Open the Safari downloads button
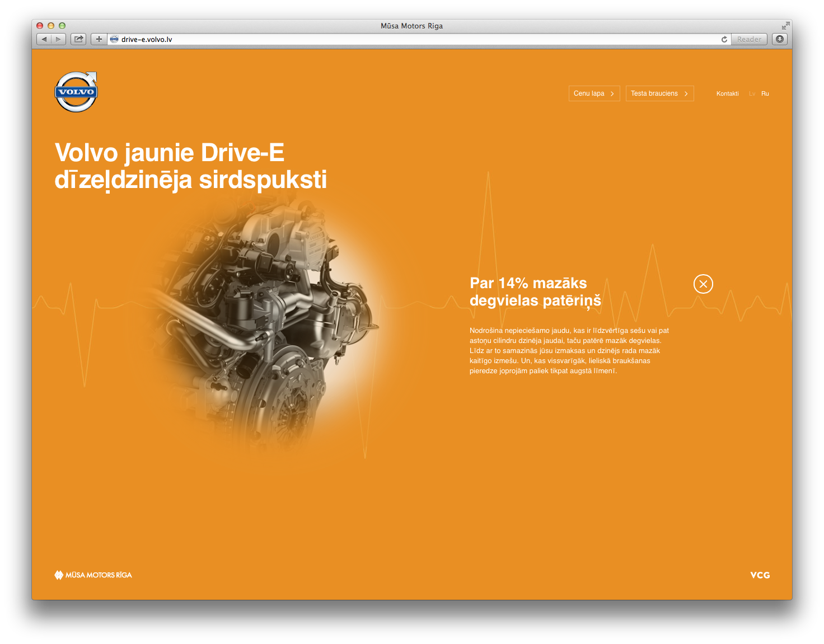The width and height of the screenshot is (824, 644). (780, 39)
